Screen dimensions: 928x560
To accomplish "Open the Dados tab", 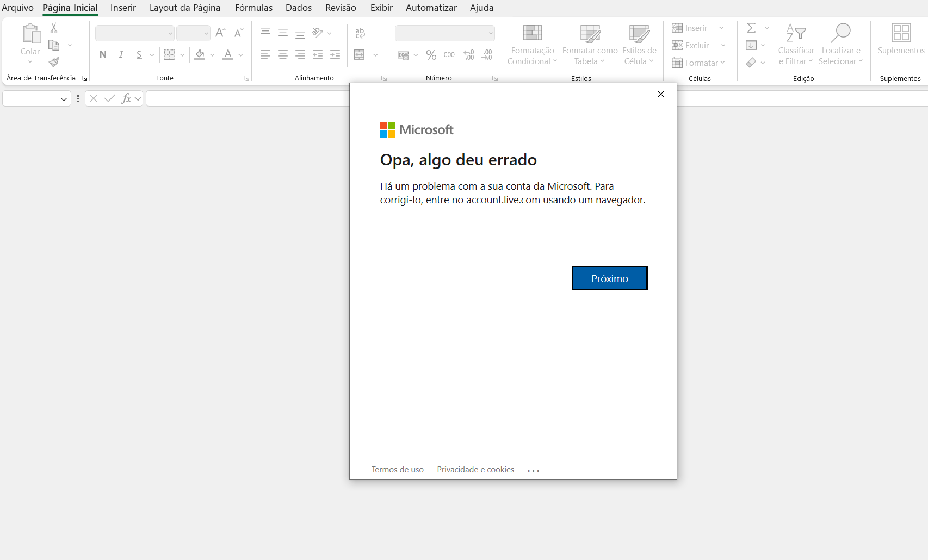I will [299, 8].
